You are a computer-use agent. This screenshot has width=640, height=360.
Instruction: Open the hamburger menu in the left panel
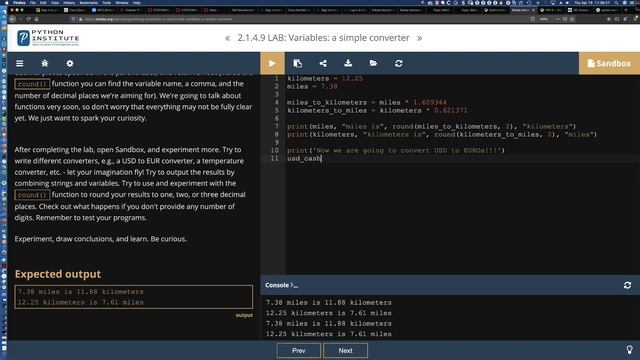(20, 63)
